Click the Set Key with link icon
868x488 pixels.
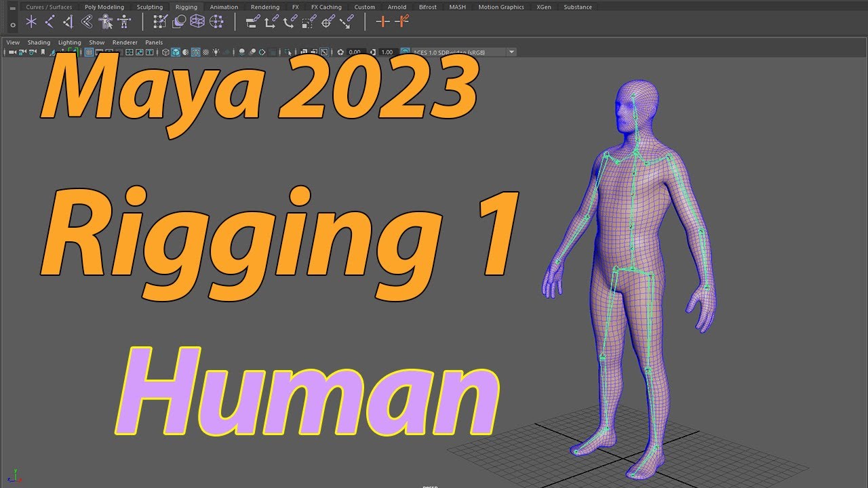tap(402, 22)
